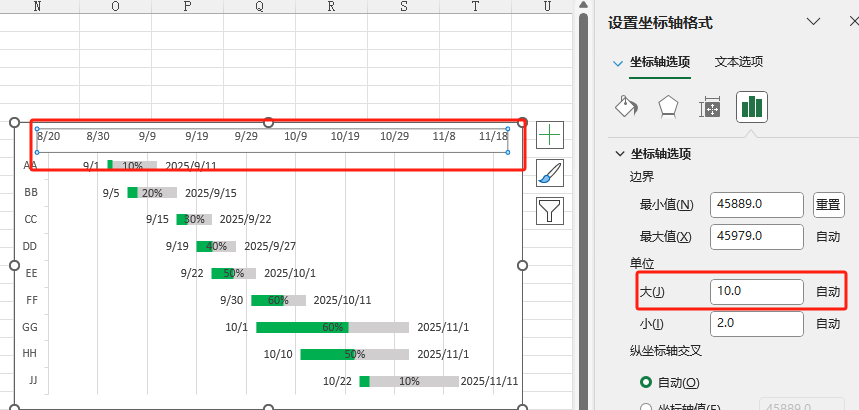Click axis label 8/20

pos(49,136)
